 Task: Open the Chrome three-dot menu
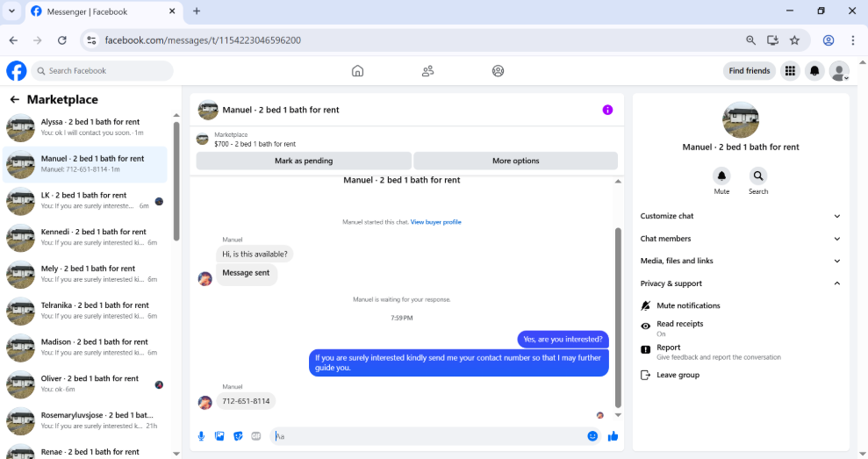(x=853, y=39)
